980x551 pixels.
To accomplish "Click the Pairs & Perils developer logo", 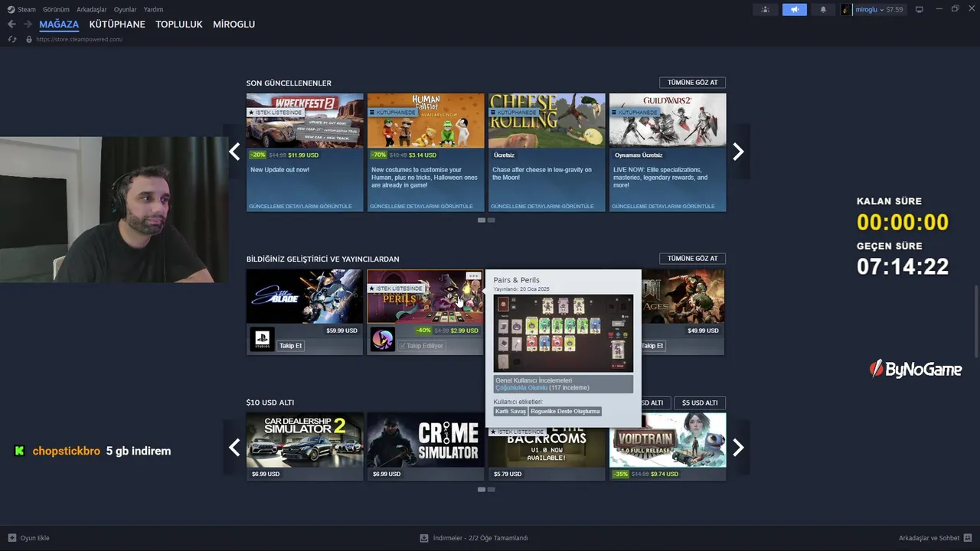I will coord(382,339).
